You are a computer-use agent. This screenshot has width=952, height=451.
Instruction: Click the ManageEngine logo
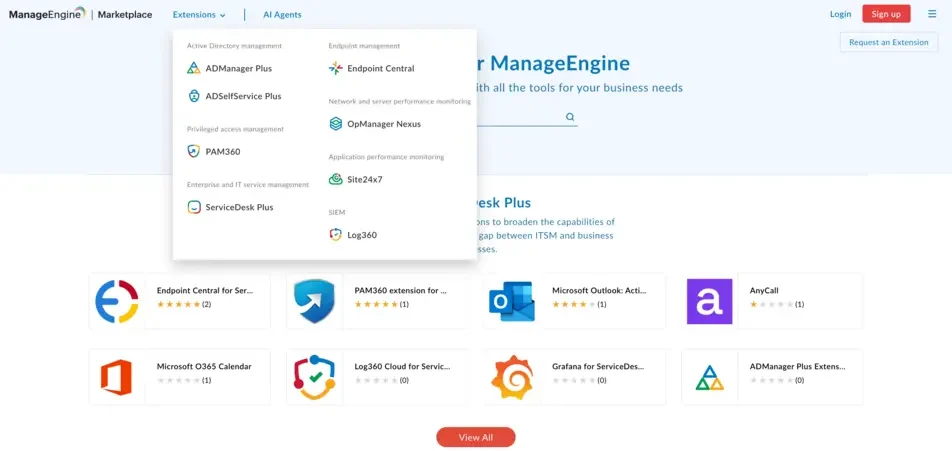click(47, 14)
